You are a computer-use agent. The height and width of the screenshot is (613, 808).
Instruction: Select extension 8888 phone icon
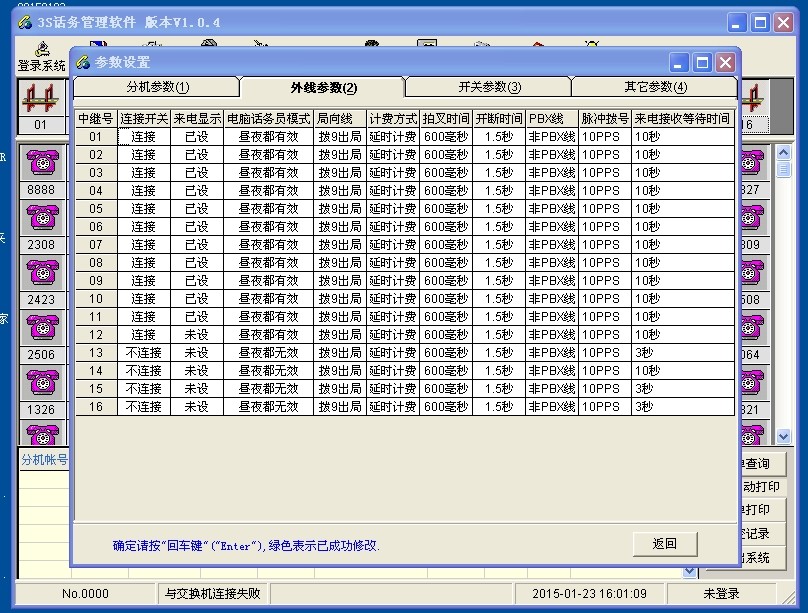(x=42, y=162)
